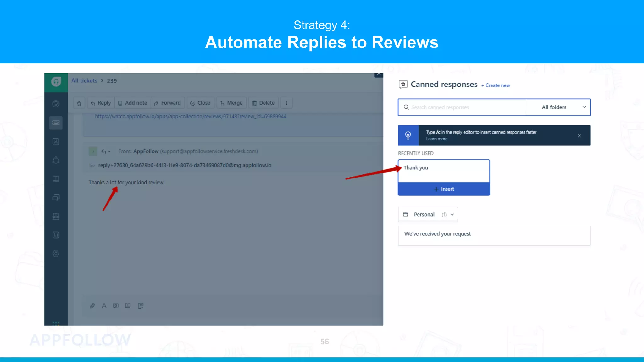Open the dashboard icon in sidebar
The width and height of the screenshot is (644, 362).
point(56,104)
